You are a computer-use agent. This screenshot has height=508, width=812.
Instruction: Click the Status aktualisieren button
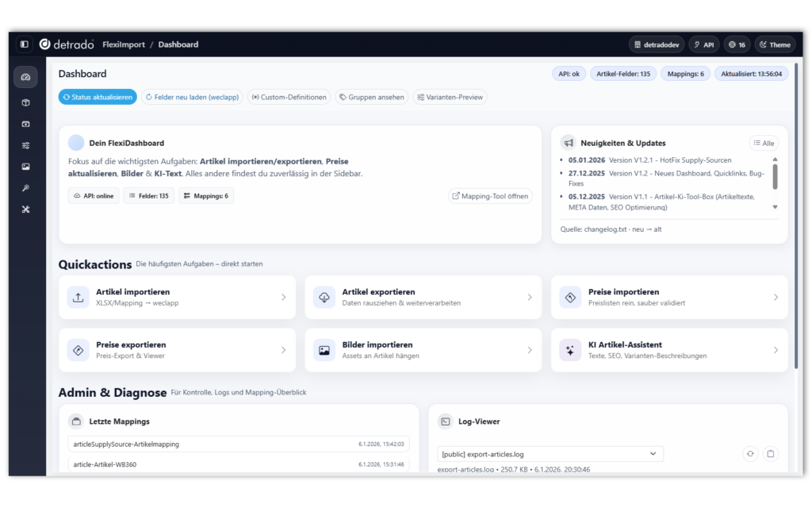[98, 97]
